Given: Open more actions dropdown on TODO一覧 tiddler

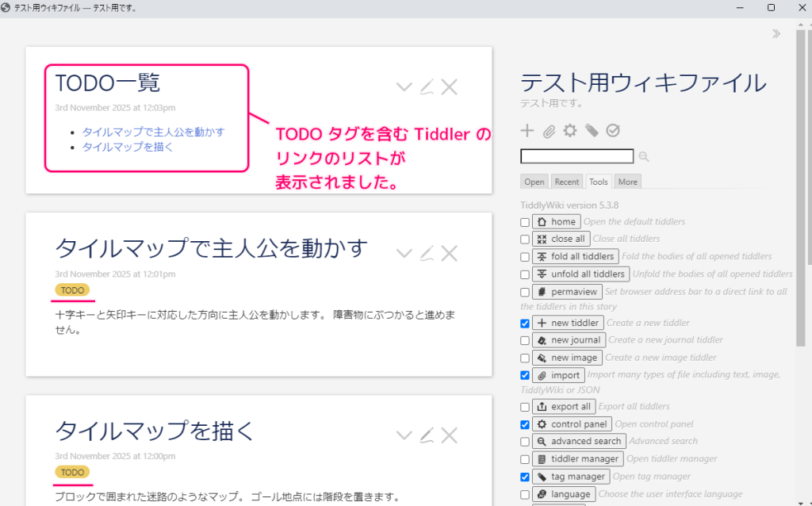Looking at the screenshot, I should 404,87.
